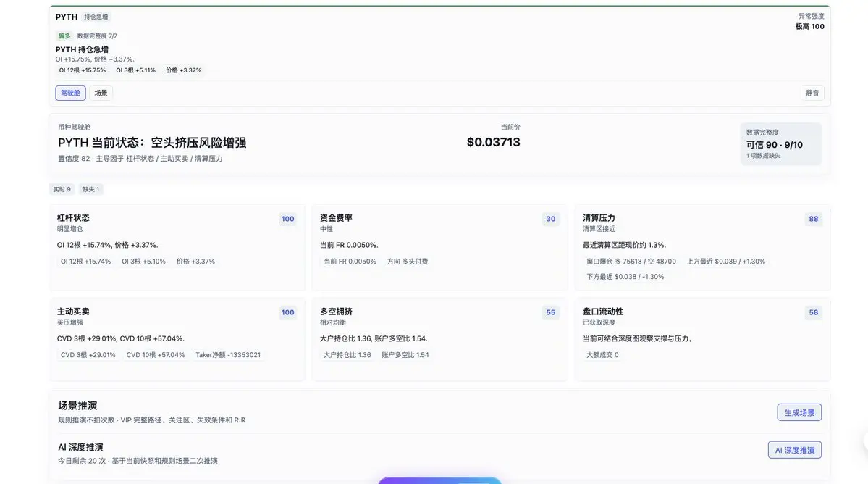
Task: Click the AI 深度推演 section heading
Action: tap(80, 447)
